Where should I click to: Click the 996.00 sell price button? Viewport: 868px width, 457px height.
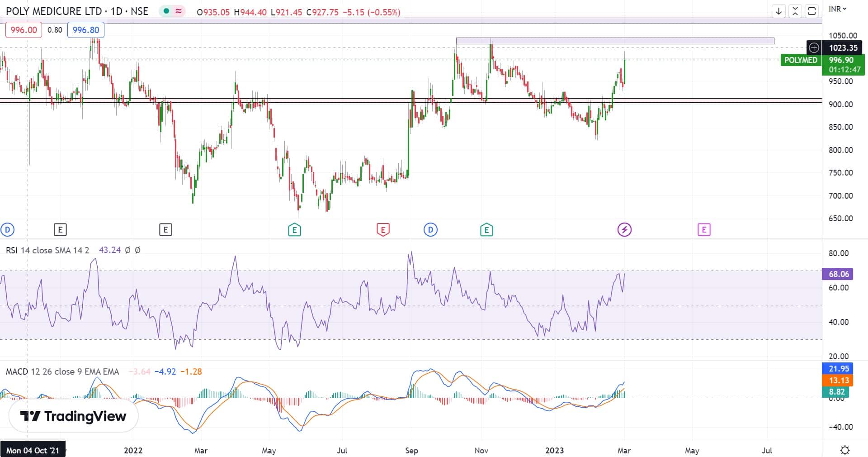(24, 30)
